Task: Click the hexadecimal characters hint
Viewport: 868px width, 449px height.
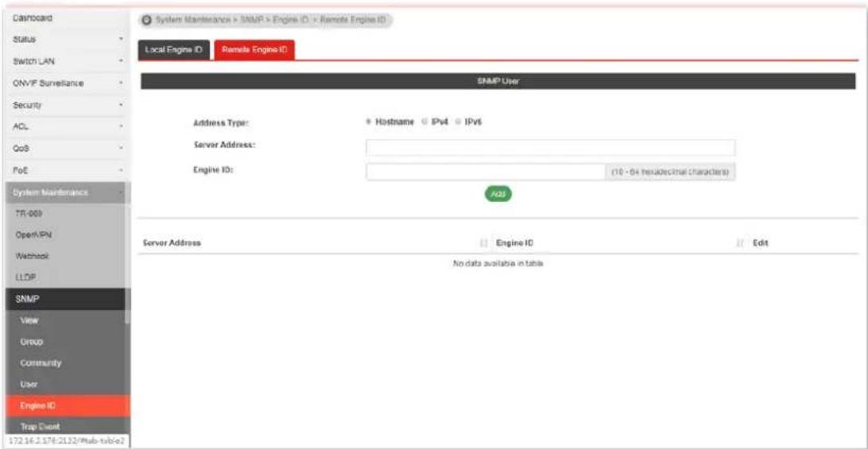Action: (x=670, y=172)
